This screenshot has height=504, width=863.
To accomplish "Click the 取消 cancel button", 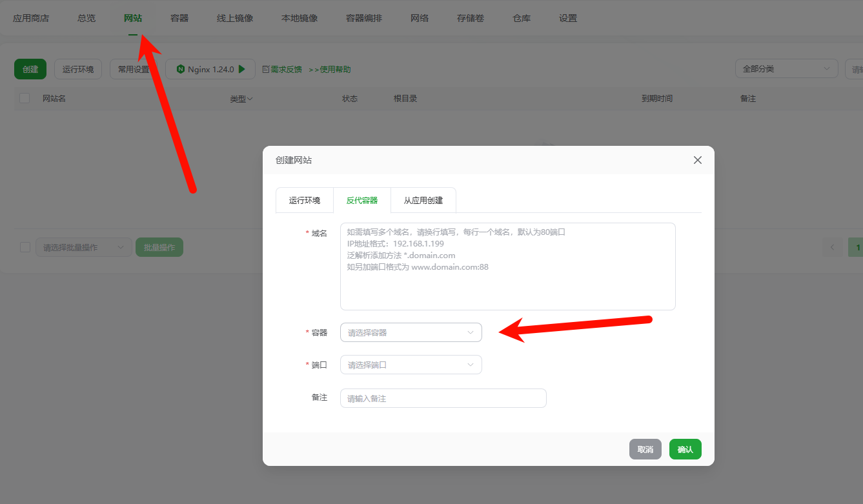I will tap(645, 449).
